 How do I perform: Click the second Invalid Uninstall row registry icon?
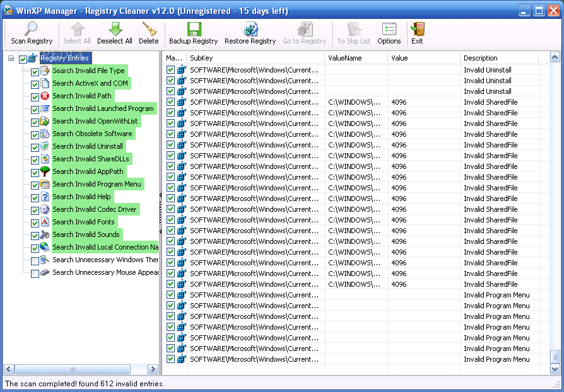(x=181, y=81)
